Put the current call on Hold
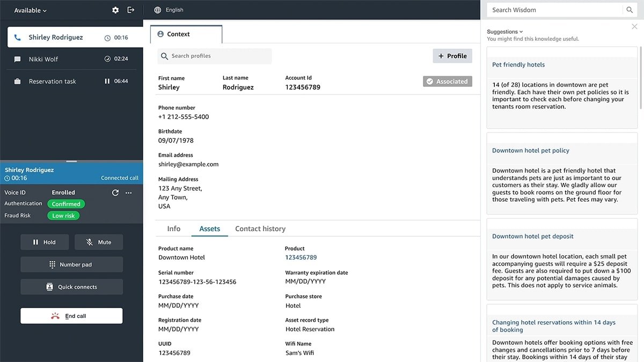The width and height of the screenshot is (644, 362). [45, 242]
